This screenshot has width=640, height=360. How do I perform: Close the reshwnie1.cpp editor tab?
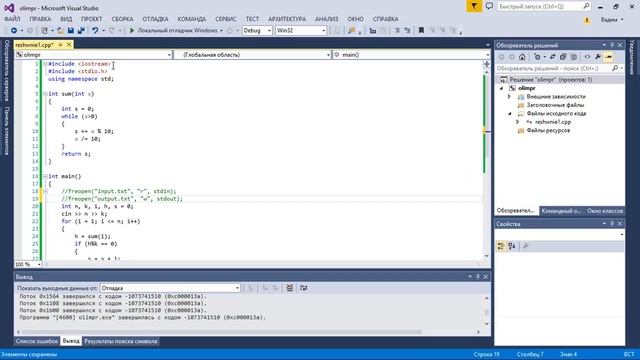pos(69,45)
